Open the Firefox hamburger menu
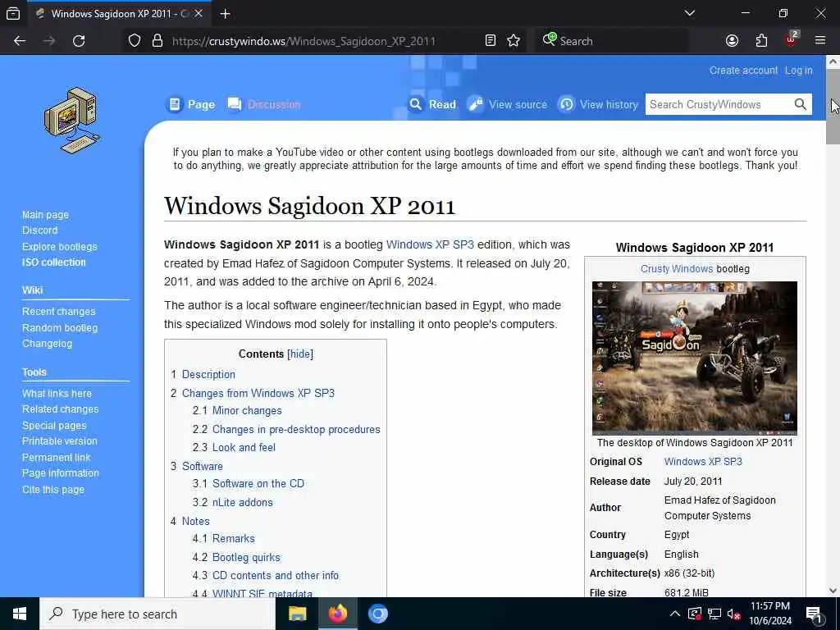840x630 pixels. (x=820, y=40)
